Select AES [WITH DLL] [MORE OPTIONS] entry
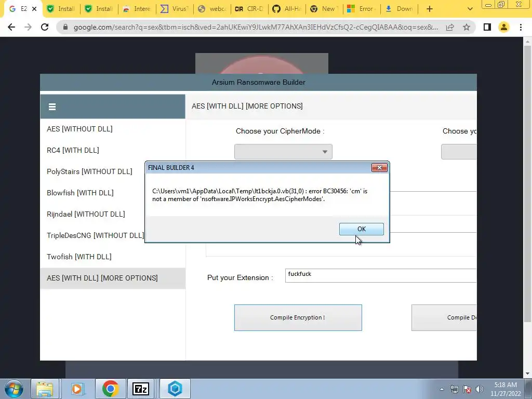The image size is (532, 399). pos(113,278)
